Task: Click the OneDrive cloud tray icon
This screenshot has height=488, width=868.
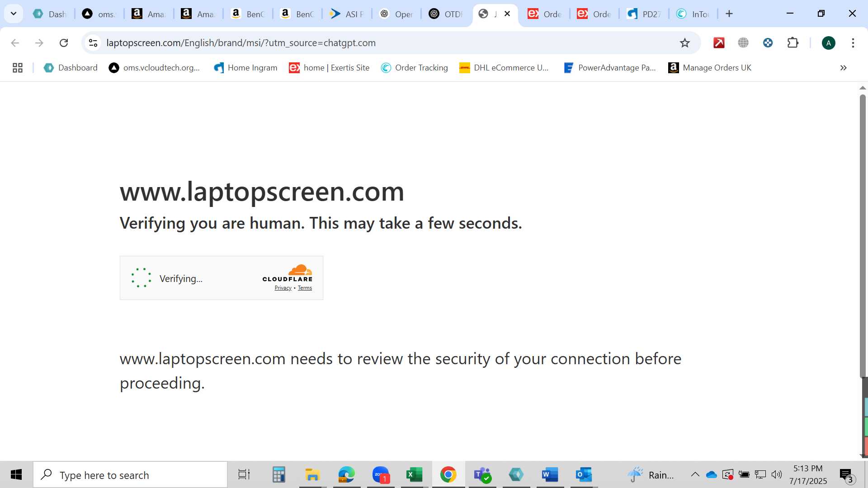Action: tap(712, 474)
